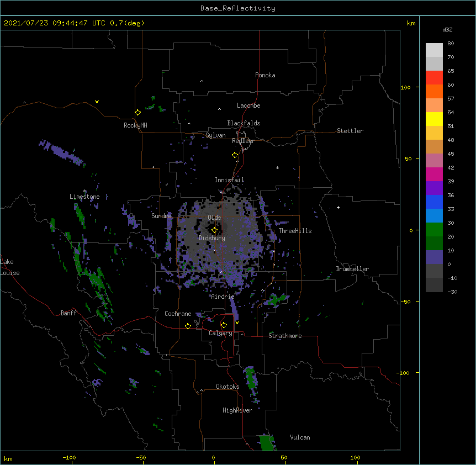Viewport: 476px width, 465px height.
Task: Click the Lake Louise label
Action: [x=9, y=267]
